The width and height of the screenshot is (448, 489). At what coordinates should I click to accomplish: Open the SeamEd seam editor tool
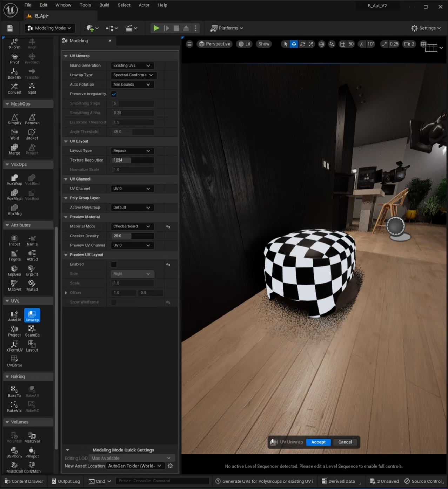point(32,331)
